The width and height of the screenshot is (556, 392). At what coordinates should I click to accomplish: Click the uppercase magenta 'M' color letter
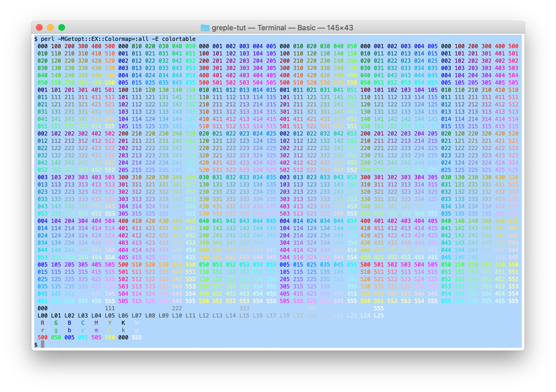coord(96,323)
